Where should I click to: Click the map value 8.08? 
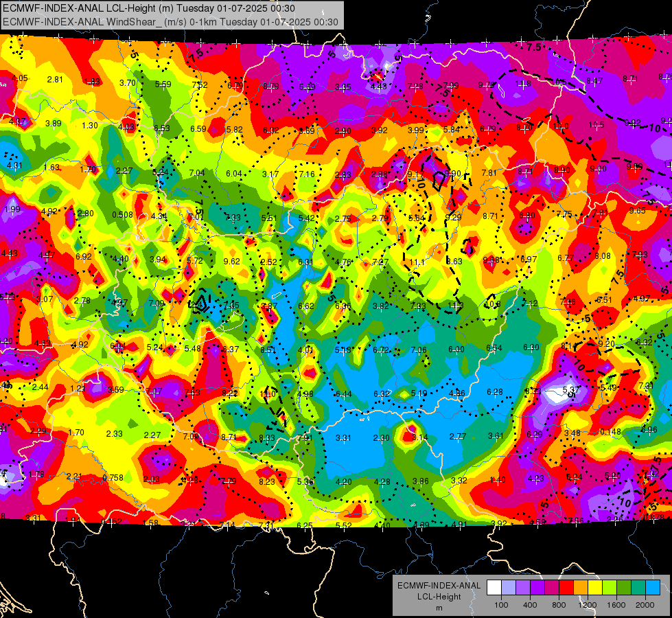[603, 256]
